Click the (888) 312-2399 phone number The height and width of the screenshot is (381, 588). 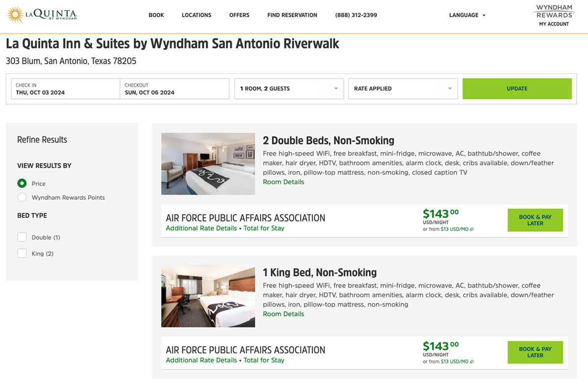(356, 15)
